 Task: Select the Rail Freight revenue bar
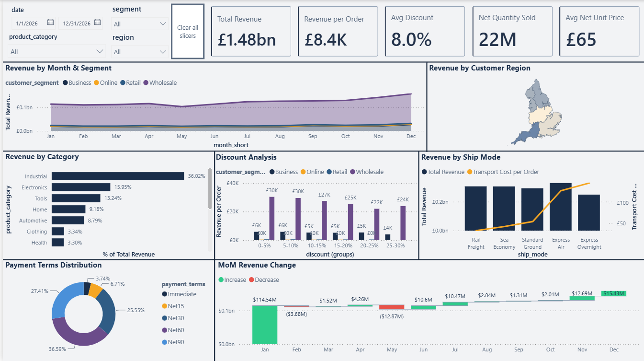[475, 209]
